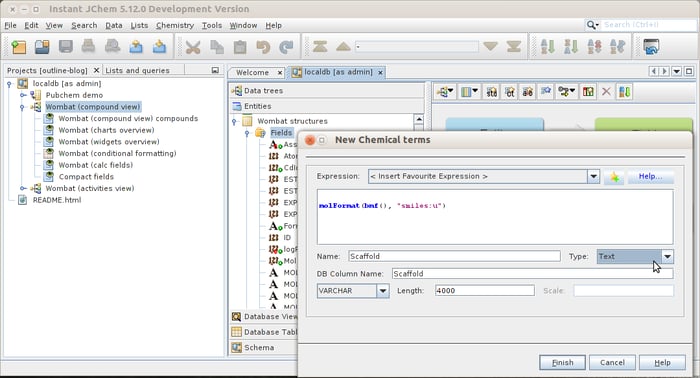Open the File menu
The image size is (700, 378).
10,25
